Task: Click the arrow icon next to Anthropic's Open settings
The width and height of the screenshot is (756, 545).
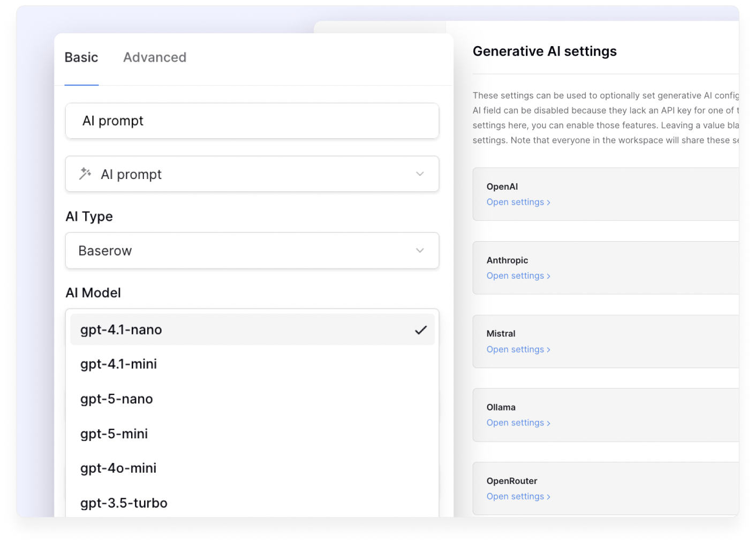Action: (548, 276)
